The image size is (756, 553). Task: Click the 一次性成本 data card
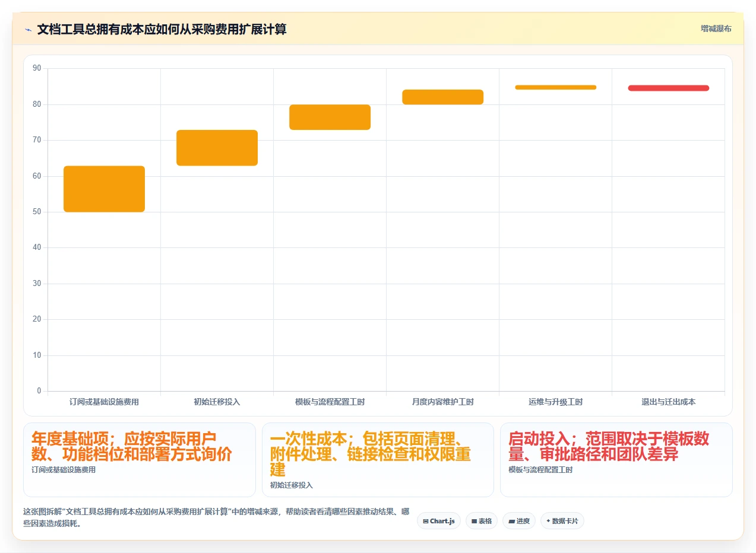click(378, 460)
